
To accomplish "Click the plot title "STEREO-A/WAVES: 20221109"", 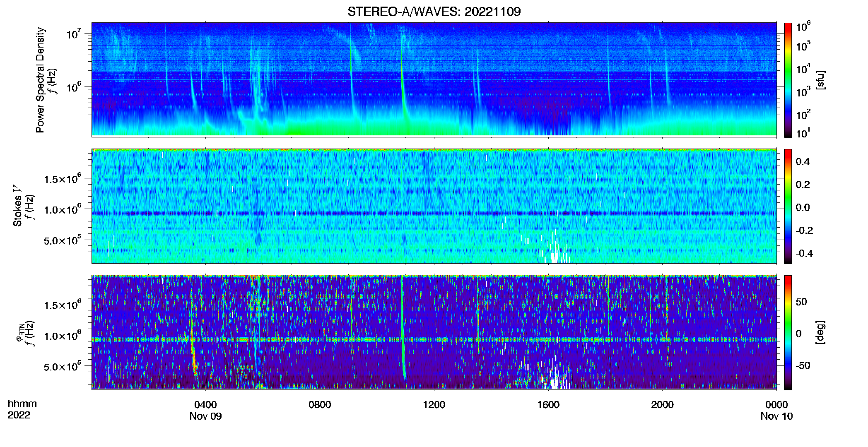I will coord(434,12).
